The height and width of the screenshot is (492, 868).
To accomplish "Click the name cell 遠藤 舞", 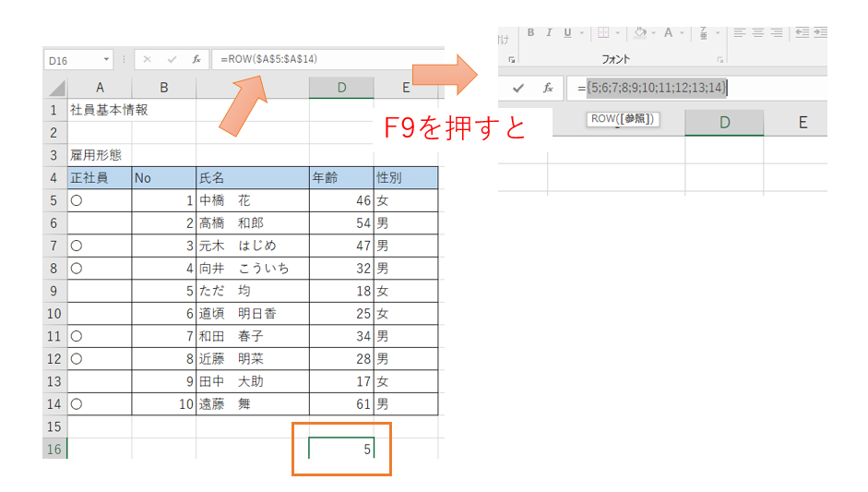I will click(253, 404).
